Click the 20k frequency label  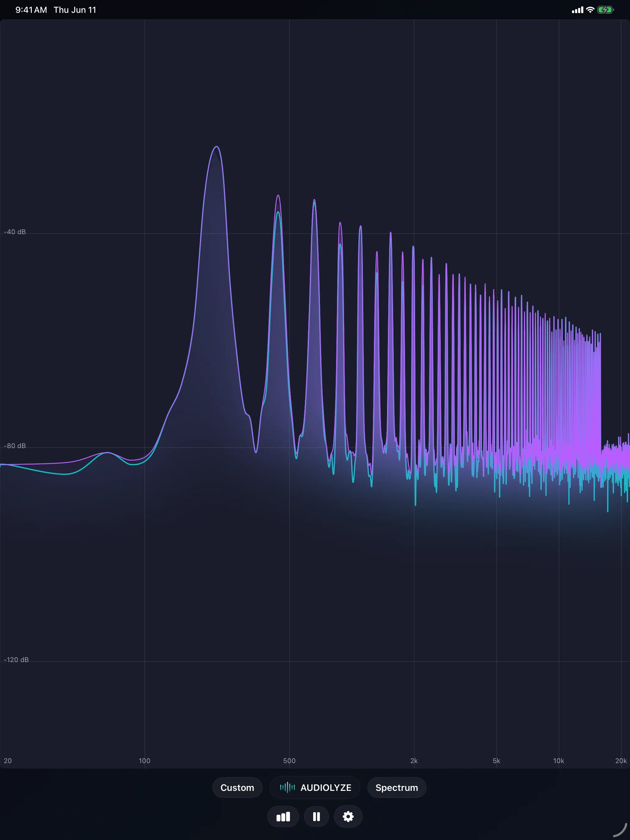tap(621, 761)
